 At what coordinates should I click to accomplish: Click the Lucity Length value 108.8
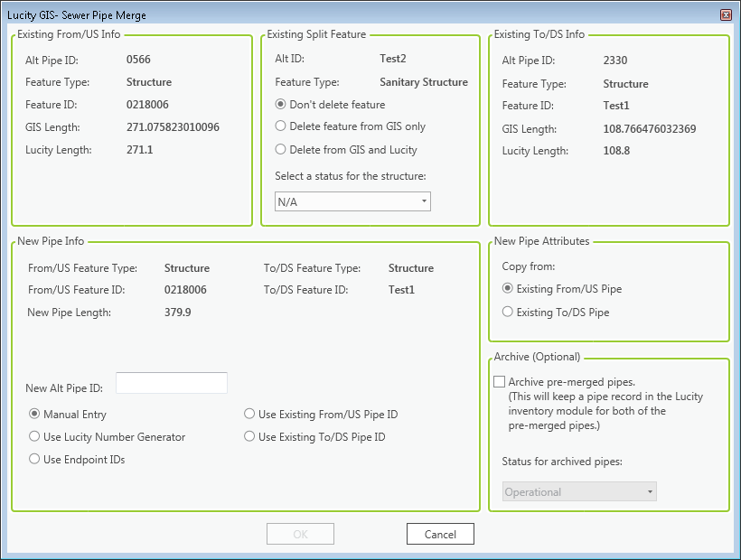tap(616, 151)
